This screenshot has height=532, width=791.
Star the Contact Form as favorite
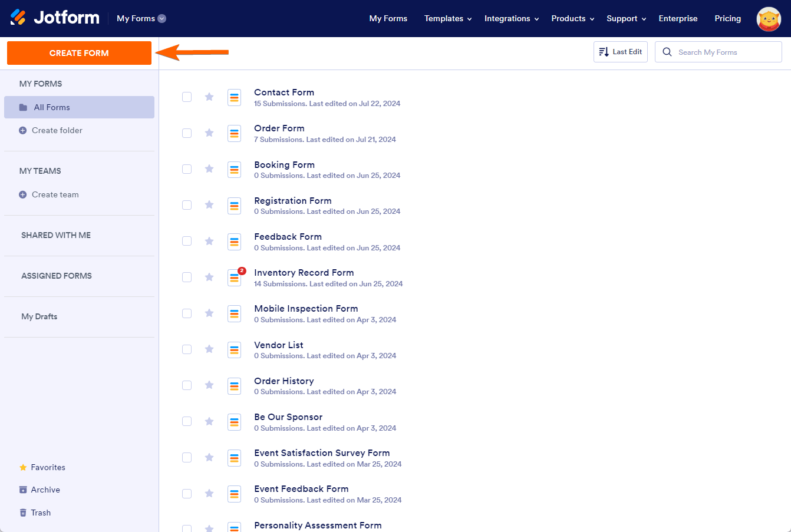[209, 97]
